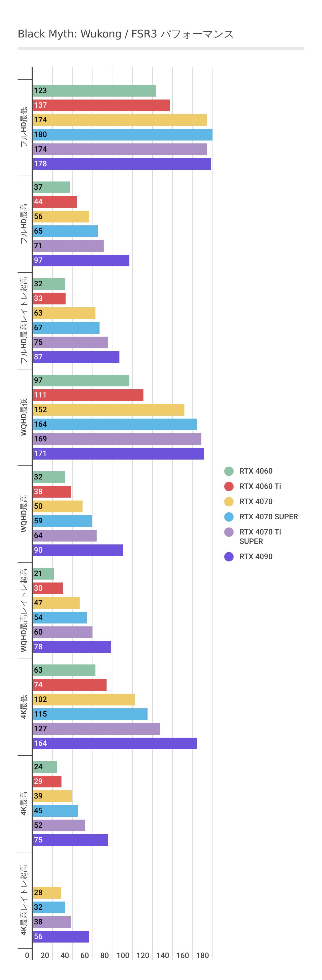Select the violet bar labeled 75 in 4K最高

click(70, 840)
